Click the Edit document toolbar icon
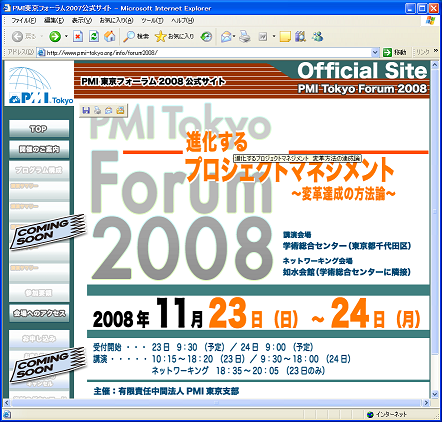Image resolution: width=442 pixels, height=422 pixels. [263, 36]
